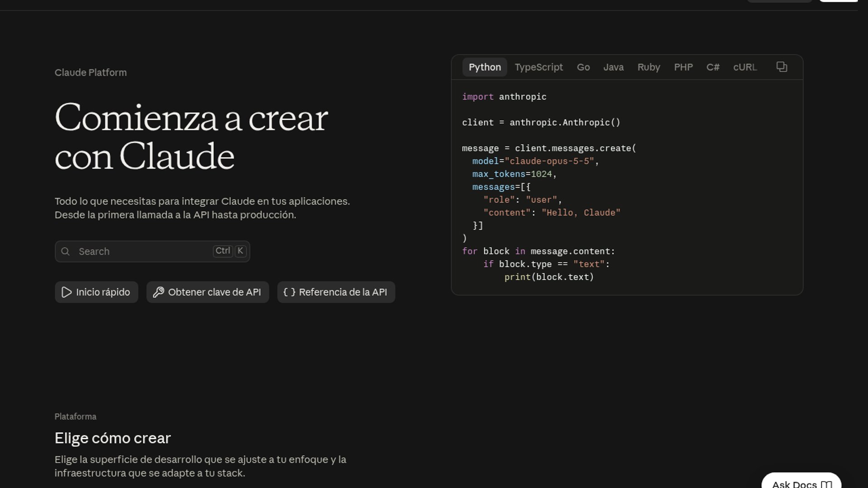Image resolution: width=868 pixels, height=488 pixels.
Task: Copy the code sample with the copy icon
Action: point(782,67)
